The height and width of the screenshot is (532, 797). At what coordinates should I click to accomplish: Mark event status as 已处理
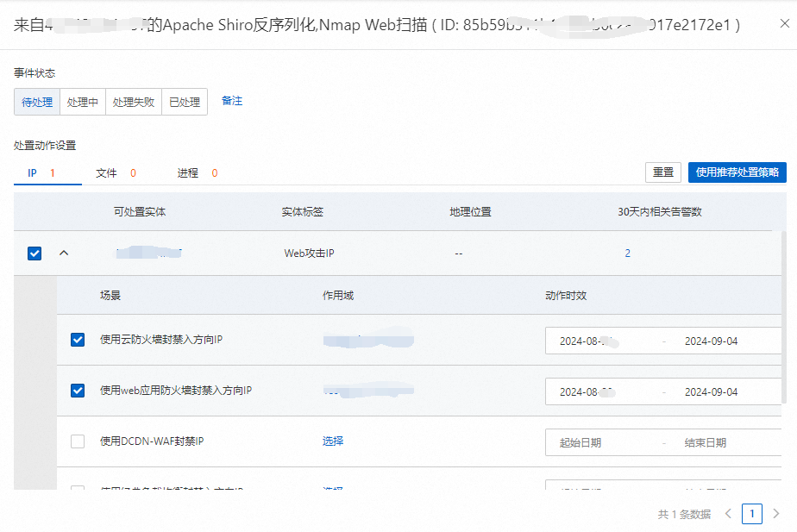[185, 102]
